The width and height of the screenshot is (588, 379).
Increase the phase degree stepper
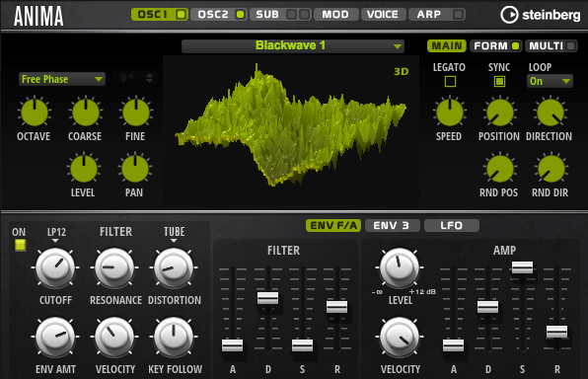(149, 75)
